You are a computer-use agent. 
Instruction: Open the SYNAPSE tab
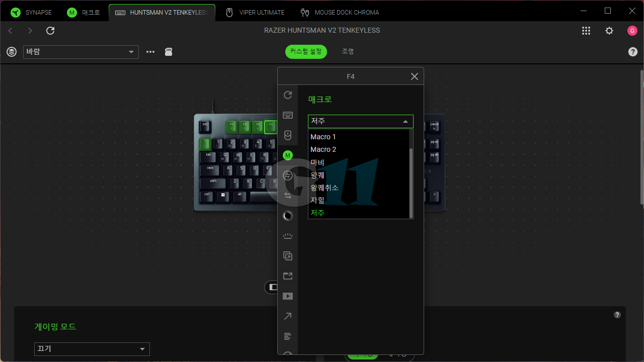[x=32, y=13]
